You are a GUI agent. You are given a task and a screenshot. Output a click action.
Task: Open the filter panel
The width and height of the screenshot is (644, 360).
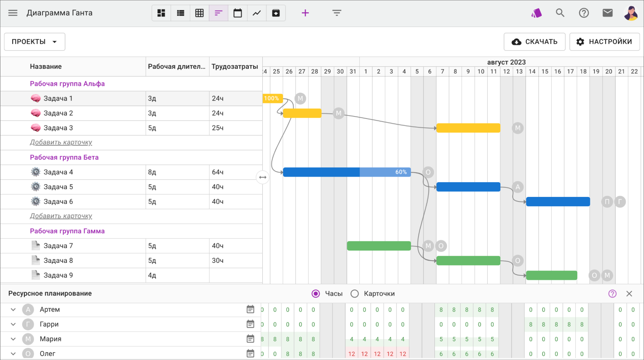[336, 13]
